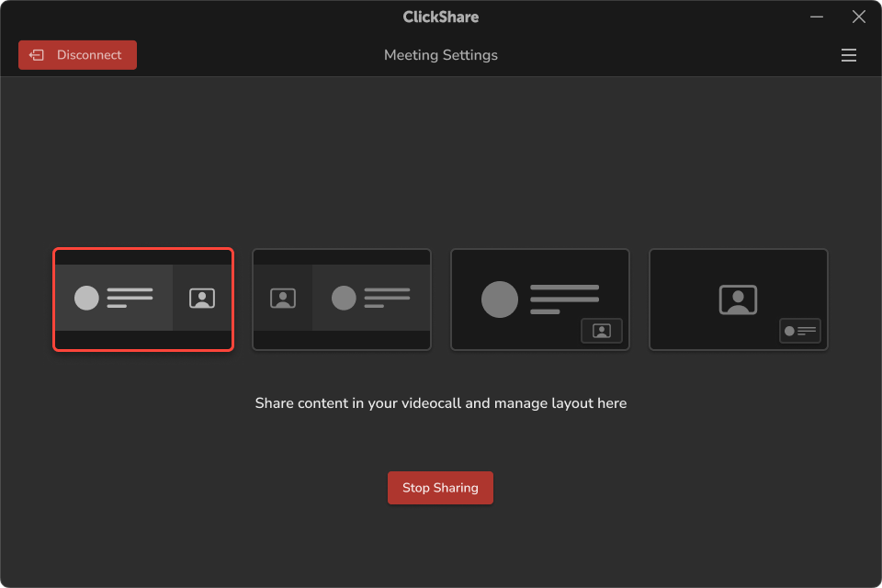This screenshot has width=882, height=588.
Task: Click the ClickShare window title
Action: coord(441,17)
